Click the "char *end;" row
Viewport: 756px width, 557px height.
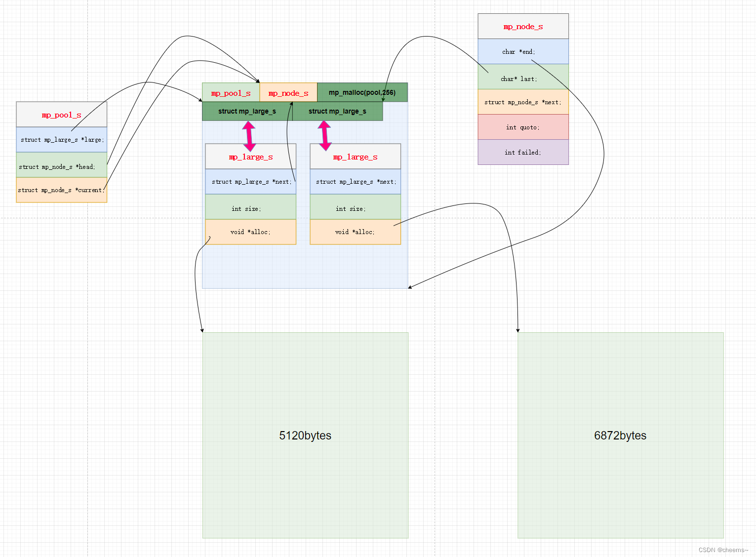tap(523, 51)
